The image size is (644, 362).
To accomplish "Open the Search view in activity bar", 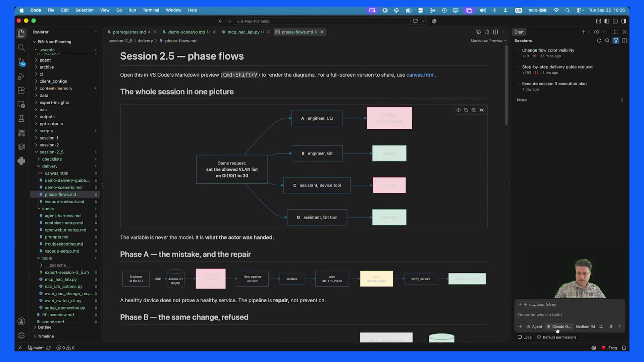I will pos(21,48).
